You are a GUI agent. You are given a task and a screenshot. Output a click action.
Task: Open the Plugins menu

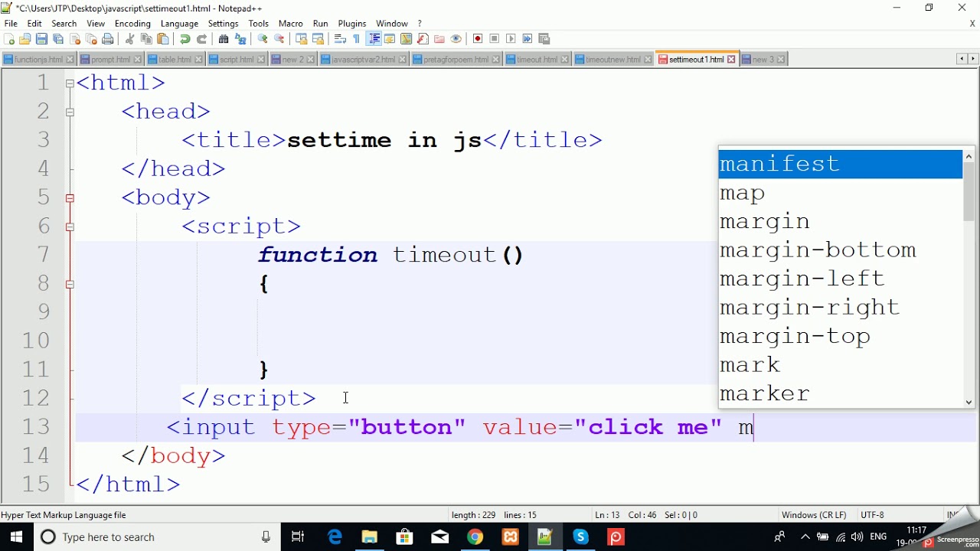tap(352, 24)
